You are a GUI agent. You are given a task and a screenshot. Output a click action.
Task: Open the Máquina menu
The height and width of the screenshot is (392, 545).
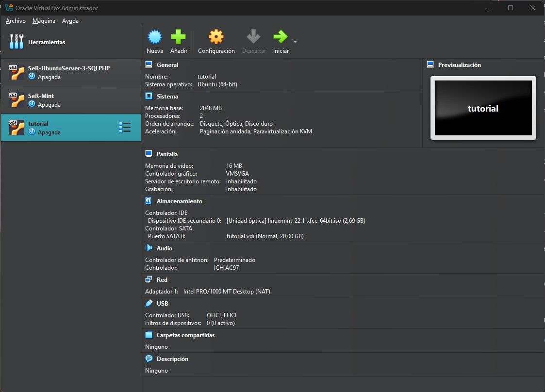tap(44, 21)
